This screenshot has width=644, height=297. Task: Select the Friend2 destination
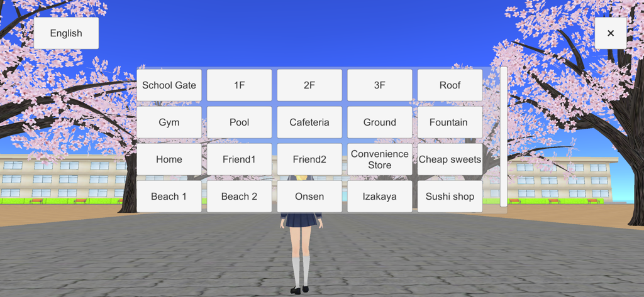point(309,159)
